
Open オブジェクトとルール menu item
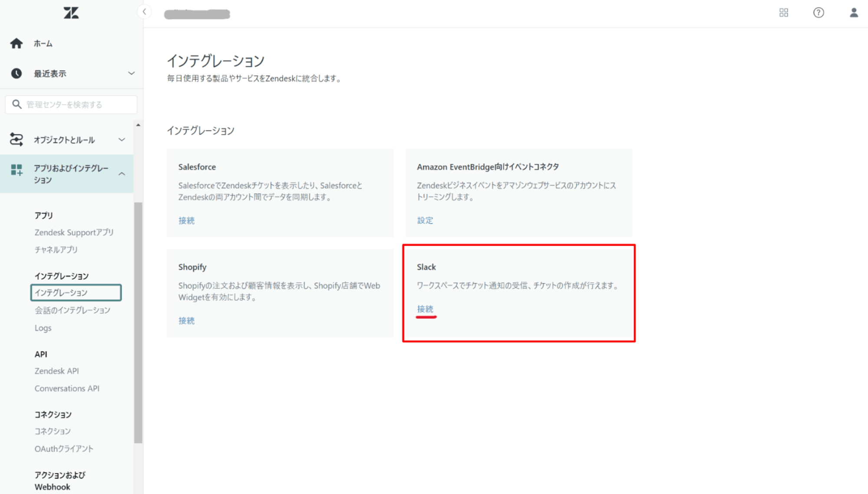64,140
